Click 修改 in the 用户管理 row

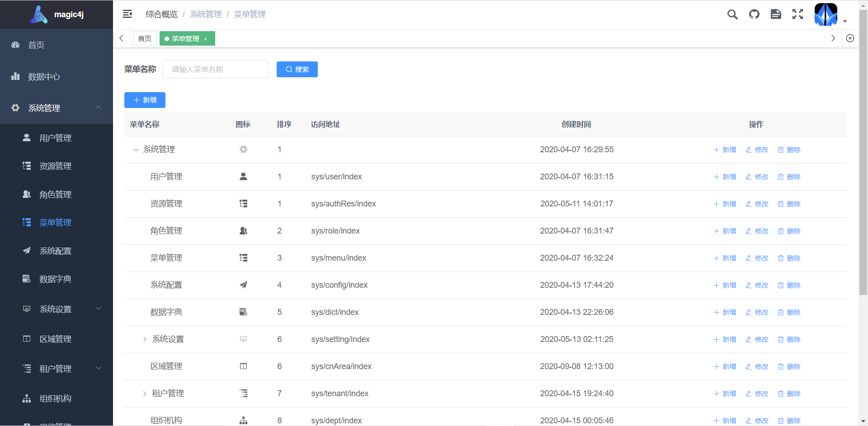tap(757, 177)
